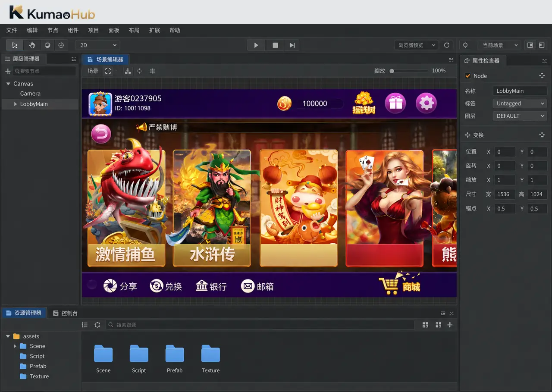Image resolution: width=552 pixels, height=392 pixels.
Task: Add a new node with plus icon
Action: coord(8,71)
